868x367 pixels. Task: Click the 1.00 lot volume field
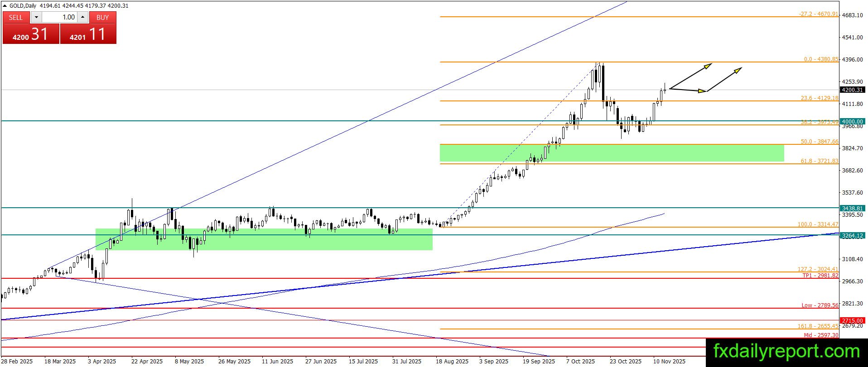tap(59, 17)
